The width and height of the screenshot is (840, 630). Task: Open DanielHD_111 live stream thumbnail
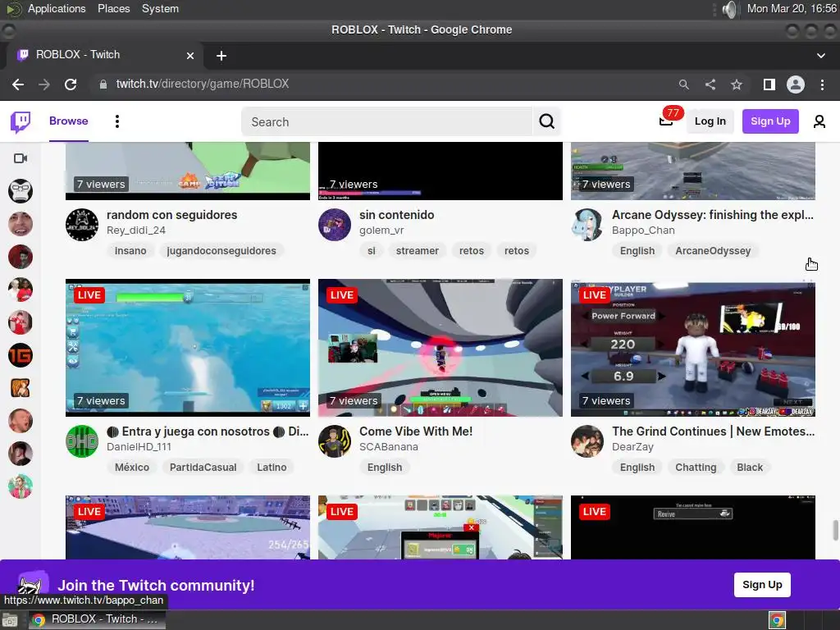188,347
